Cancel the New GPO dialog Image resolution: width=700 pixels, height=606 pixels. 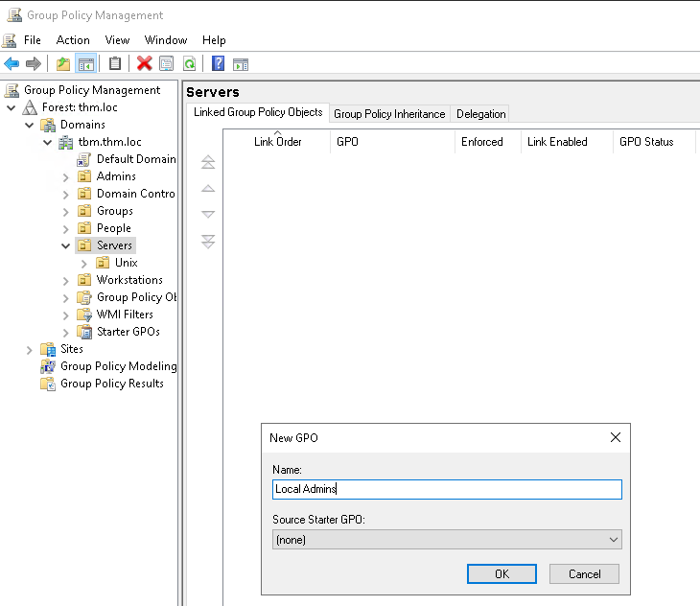click(x=584, y=573)
